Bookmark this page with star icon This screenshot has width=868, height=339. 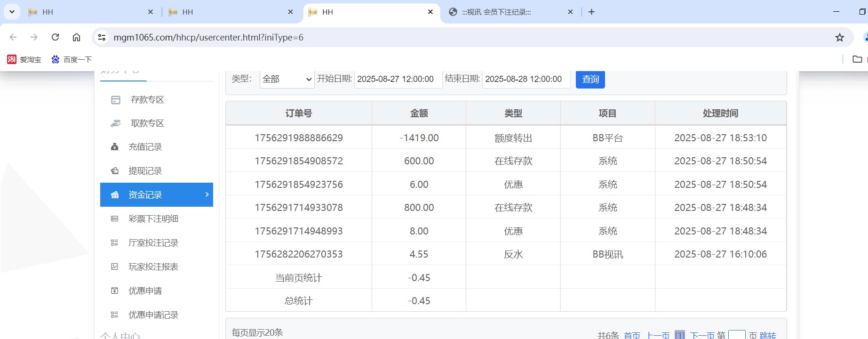click(839, 37)
